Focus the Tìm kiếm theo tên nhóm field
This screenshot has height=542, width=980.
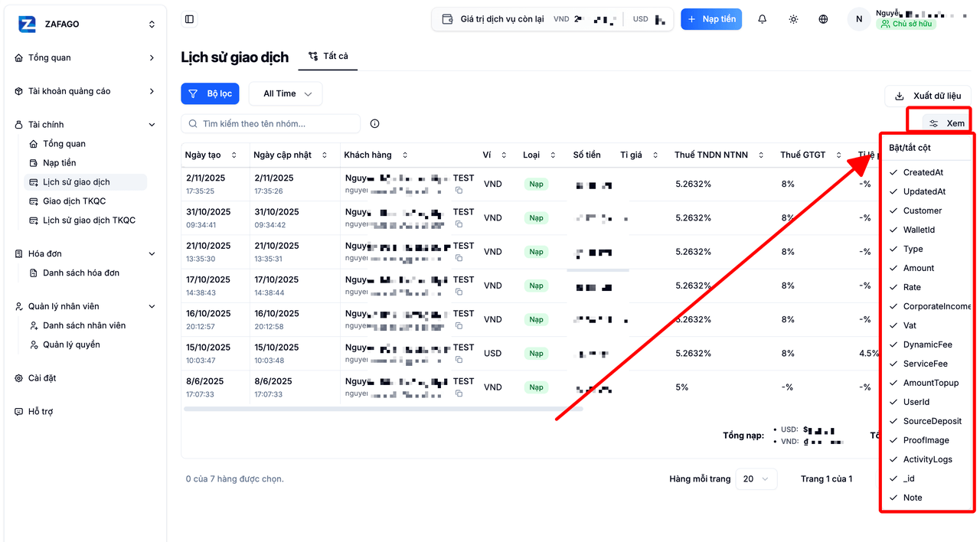(x=270, y=123)
